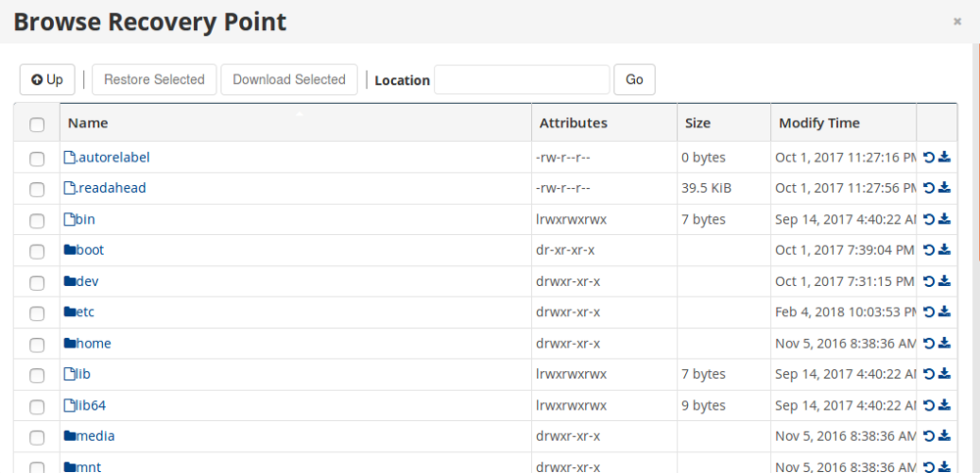980x473 pixels.
Task: Sort the list by the Name column
Action: click(x=88, y=123)
